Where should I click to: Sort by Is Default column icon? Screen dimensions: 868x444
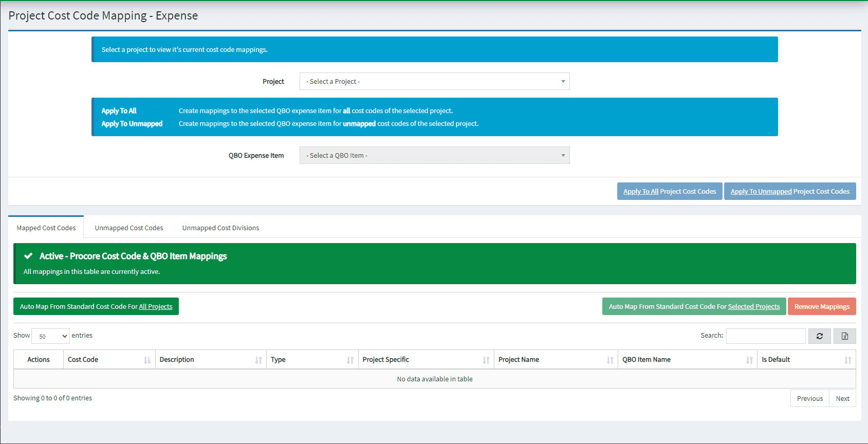coord(847,360)
